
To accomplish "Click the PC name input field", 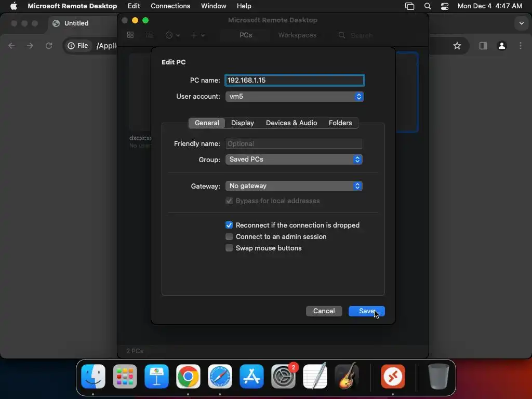I will tap(295, 80).
